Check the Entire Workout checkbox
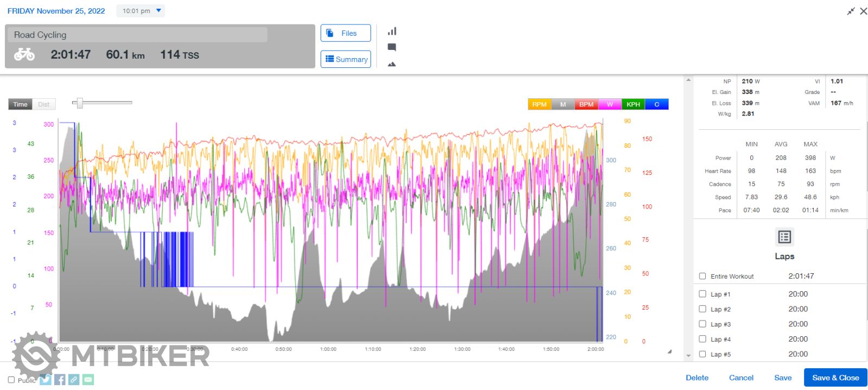Screen dimensions: 868x390 703,276
